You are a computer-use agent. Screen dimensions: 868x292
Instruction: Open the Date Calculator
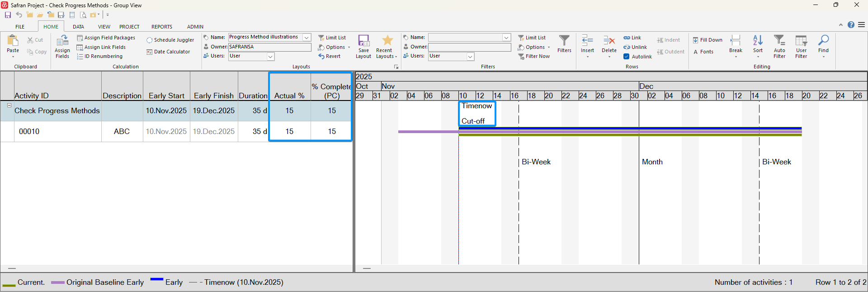(x=168, y=52)
